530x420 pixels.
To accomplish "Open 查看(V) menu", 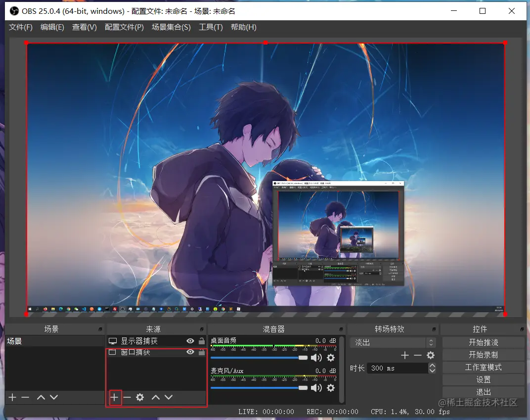I will tap(85, 27).
